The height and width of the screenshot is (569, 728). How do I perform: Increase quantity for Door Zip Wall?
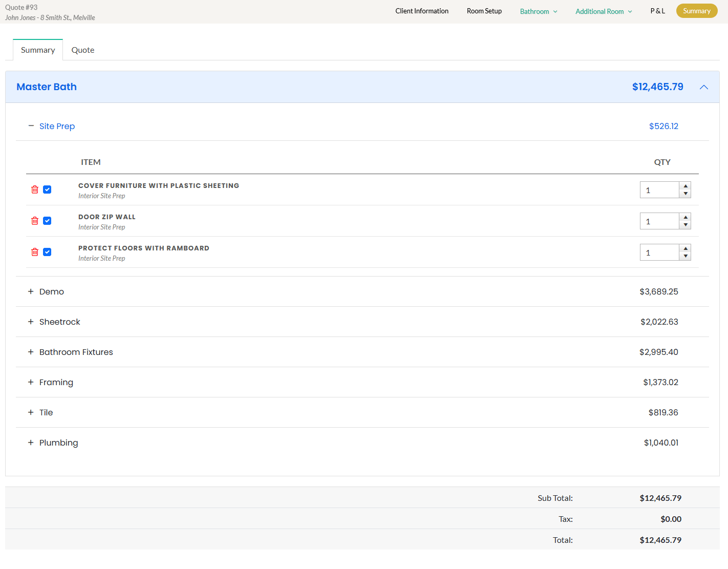tap(686, 217)
